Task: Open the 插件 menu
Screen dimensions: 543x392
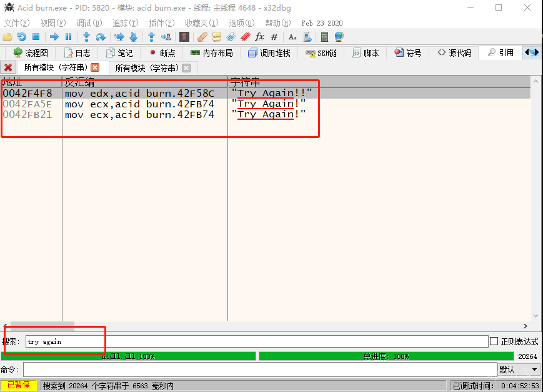Action: 162,23
